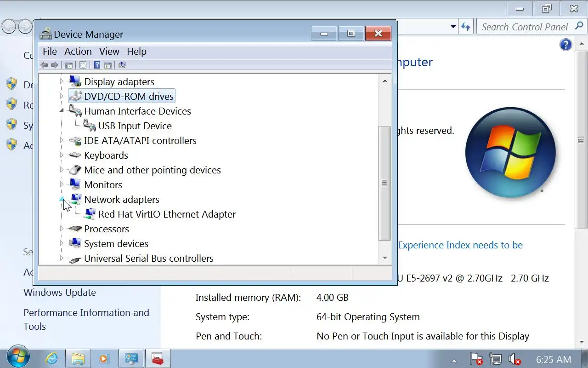Click the Device Manager scrollbar up arrow
588x368 pixels.
pyautogui.click(x=385, y=81)
